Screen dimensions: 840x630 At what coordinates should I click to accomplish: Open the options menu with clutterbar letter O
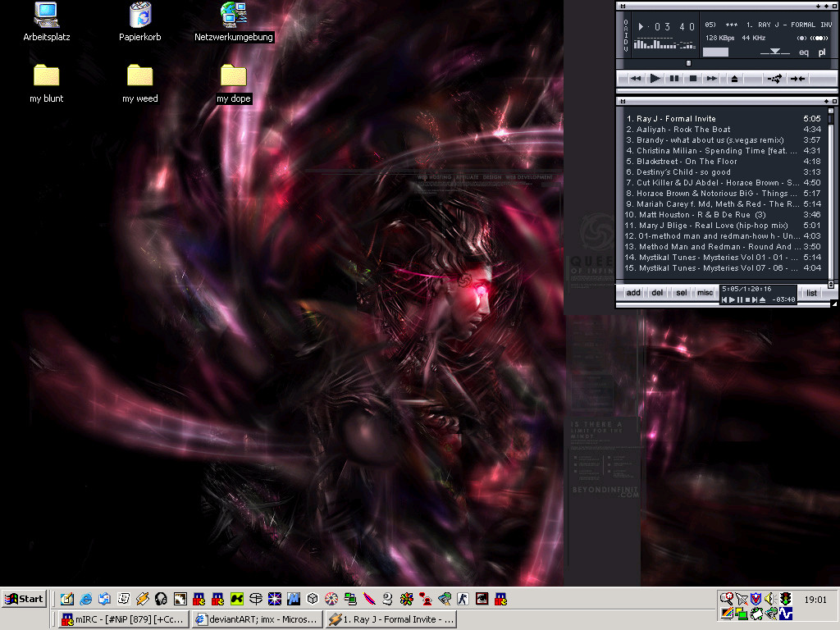tap(626, 22)
